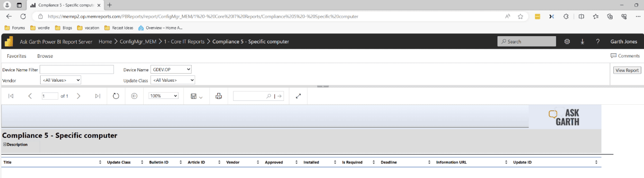644x178 pixels.
Task: Sort by the Deadline column
Action: click(x=429, y=162)
